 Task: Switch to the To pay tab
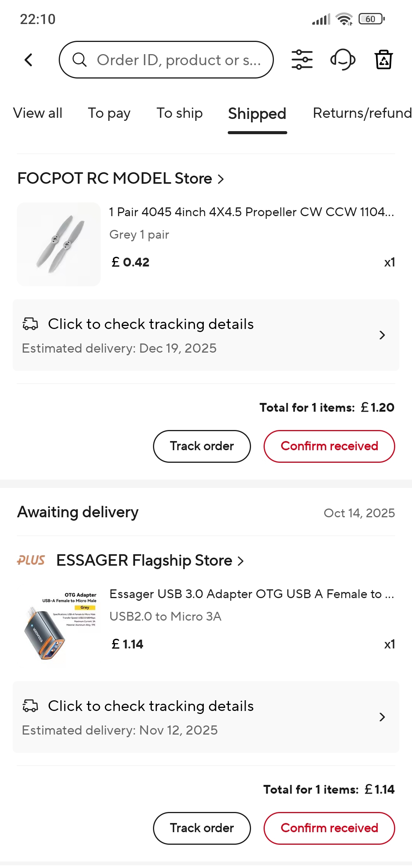109,113
